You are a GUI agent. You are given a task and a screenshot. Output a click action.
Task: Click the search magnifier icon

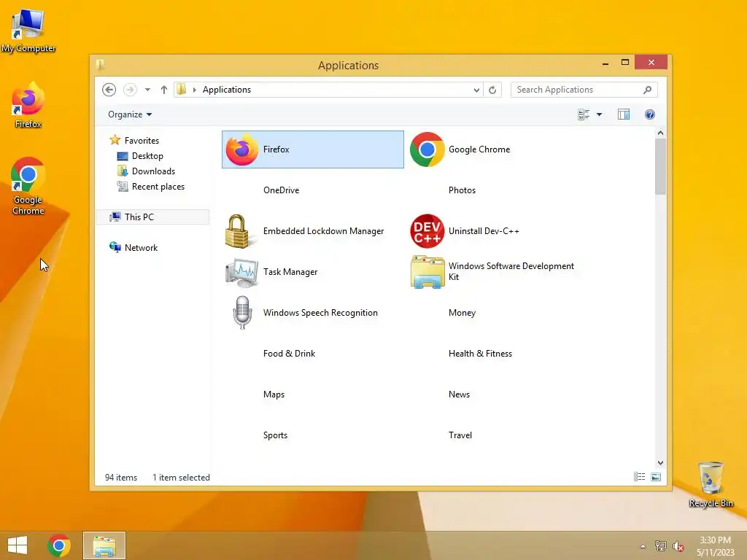coord(647,90)
